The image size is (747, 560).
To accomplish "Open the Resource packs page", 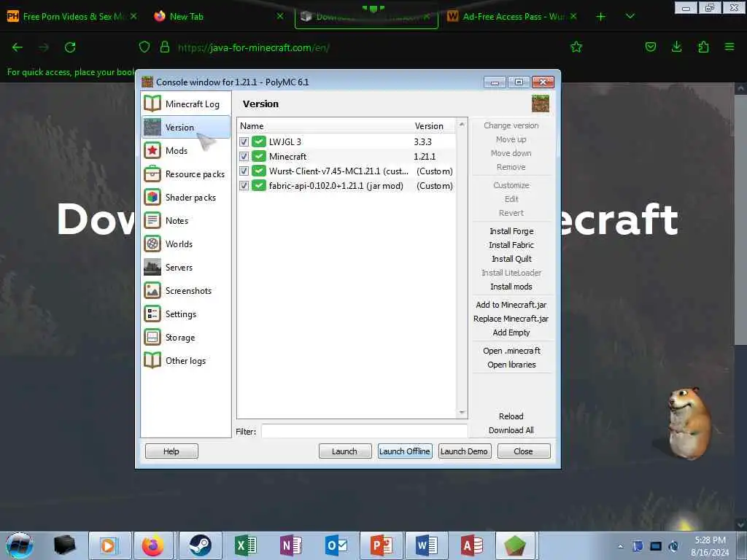I will point(186,174).
